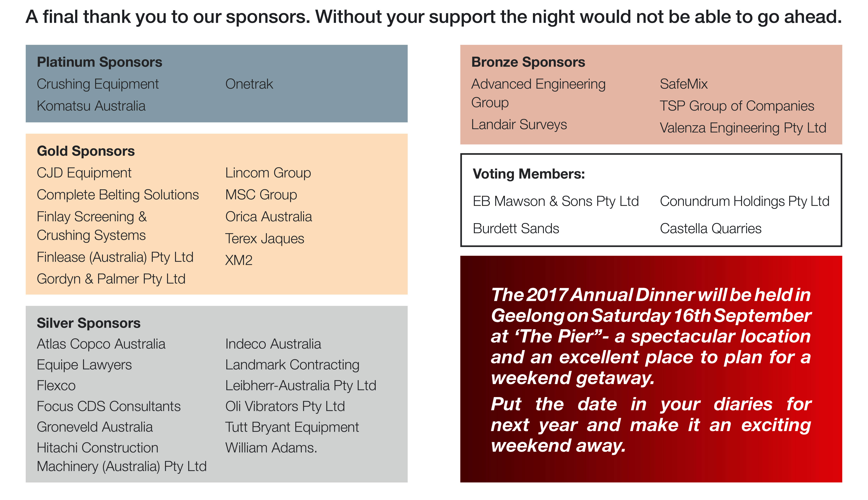868x500 pixels.
Task: Select the XM2 sponsor entry
Action: click(x=239, y=260)
